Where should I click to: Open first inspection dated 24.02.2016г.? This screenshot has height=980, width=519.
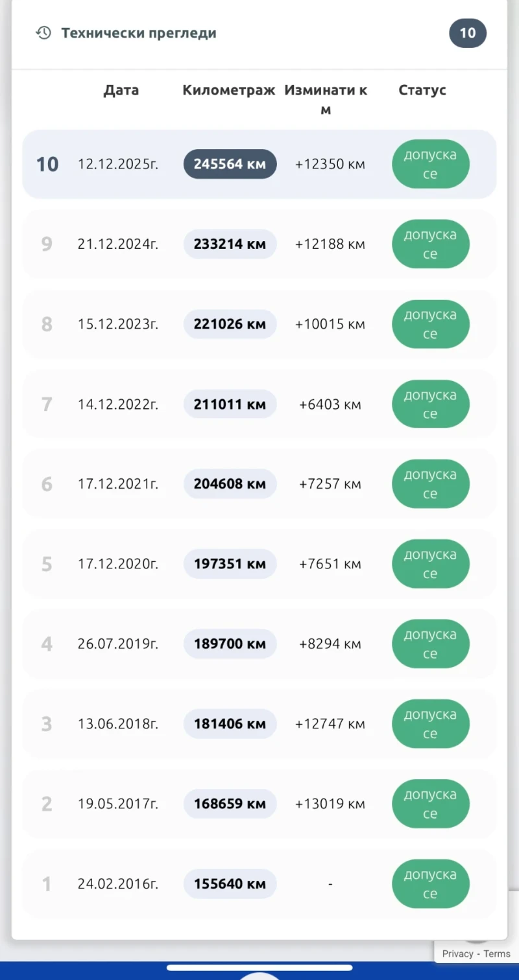[117, 883]
